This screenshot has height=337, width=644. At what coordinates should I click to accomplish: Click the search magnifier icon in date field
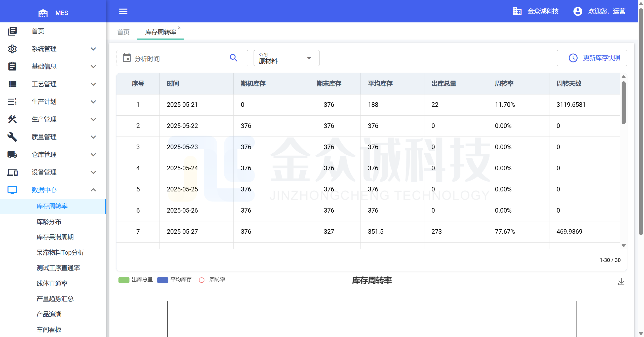pos(233,58)
